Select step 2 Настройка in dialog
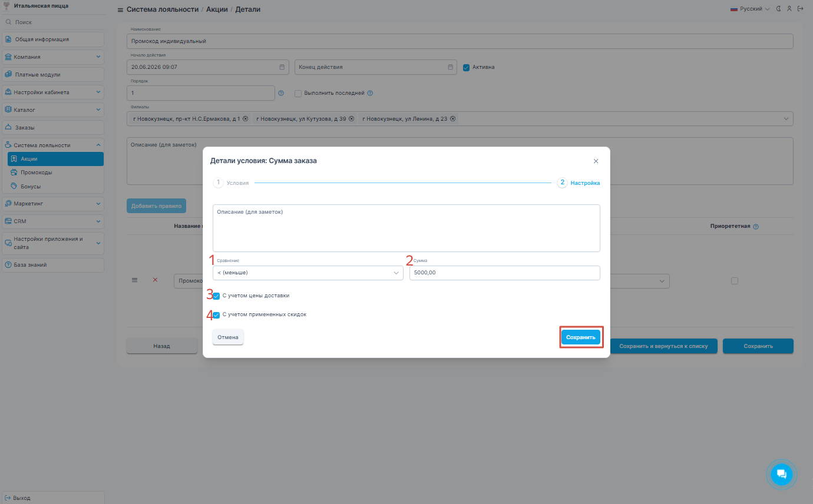813x504 pixels. tap(579, 183)
